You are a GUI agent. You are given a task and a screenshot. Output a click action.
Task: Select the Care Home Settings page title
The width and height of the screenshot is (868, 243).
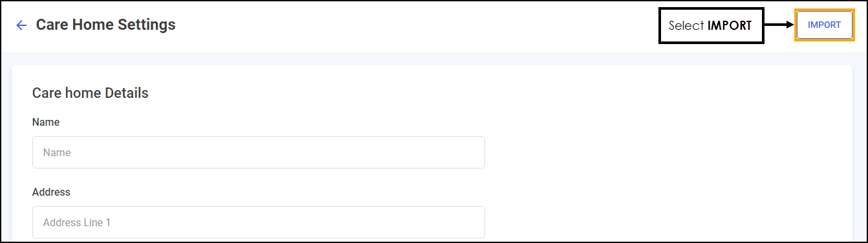click(x=105, y=25)
